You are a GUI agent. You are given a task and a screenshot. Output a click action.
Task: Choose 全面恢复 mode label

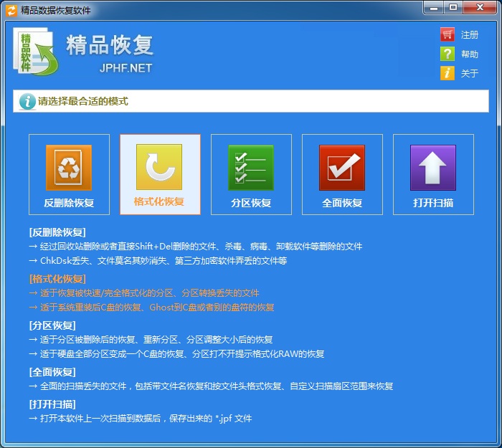pos(342,203)
